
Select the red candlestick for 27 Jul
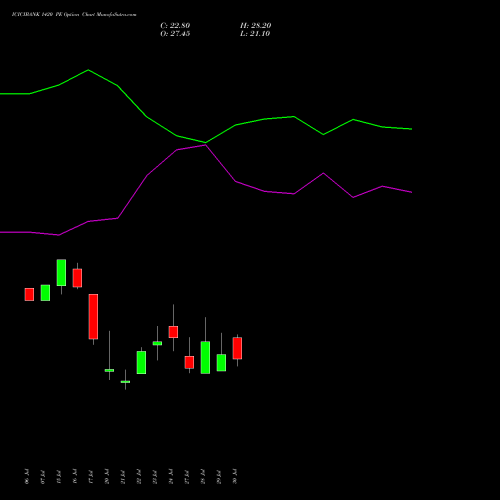pyautogui.click(x=189, y=362)
